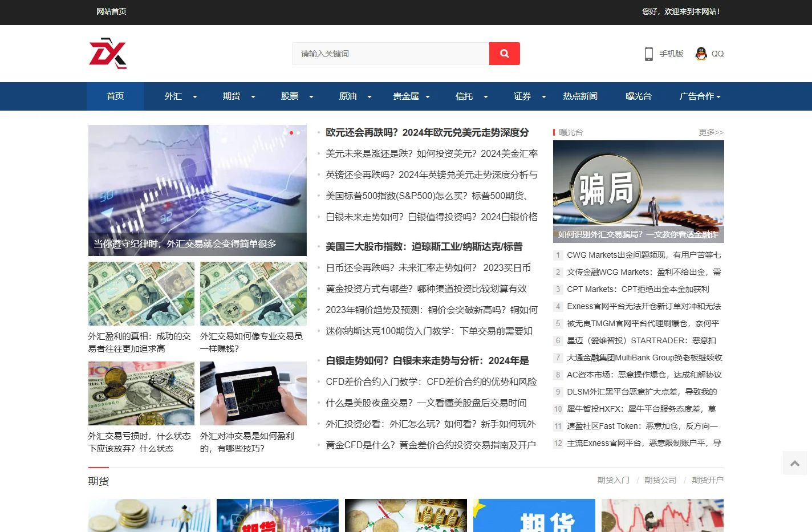This screenshot has width=812, height=532.
Task: Open exposure item 4 Exness官网平台无法开仓
Action: tap(644, 306)
